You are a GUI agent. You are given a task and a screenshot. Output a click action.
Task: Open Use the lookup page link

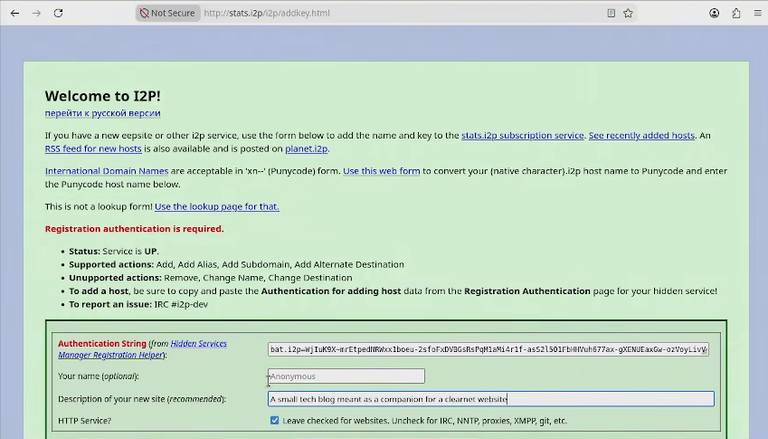[217, 207]
